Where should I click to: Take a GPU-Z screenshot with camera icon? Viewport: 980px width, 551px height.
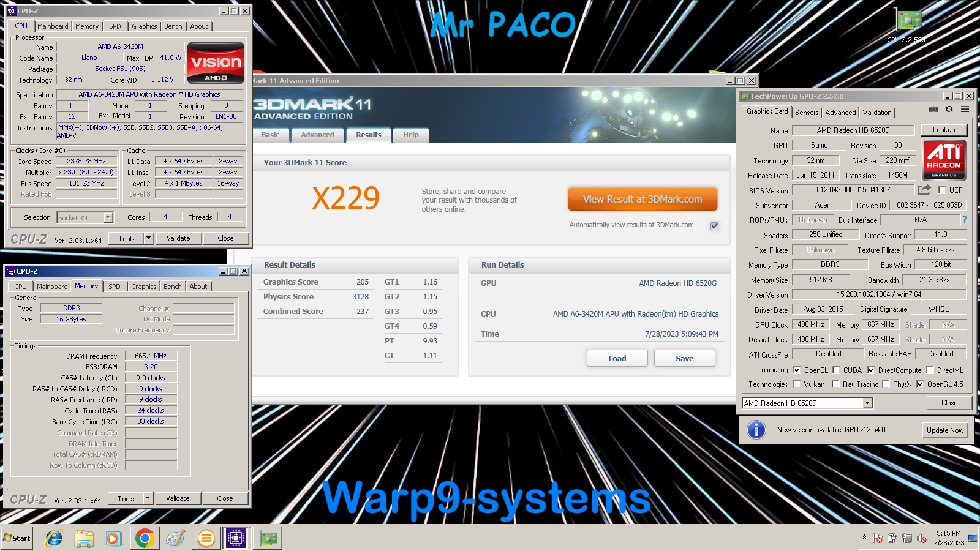tap(933, 110)
